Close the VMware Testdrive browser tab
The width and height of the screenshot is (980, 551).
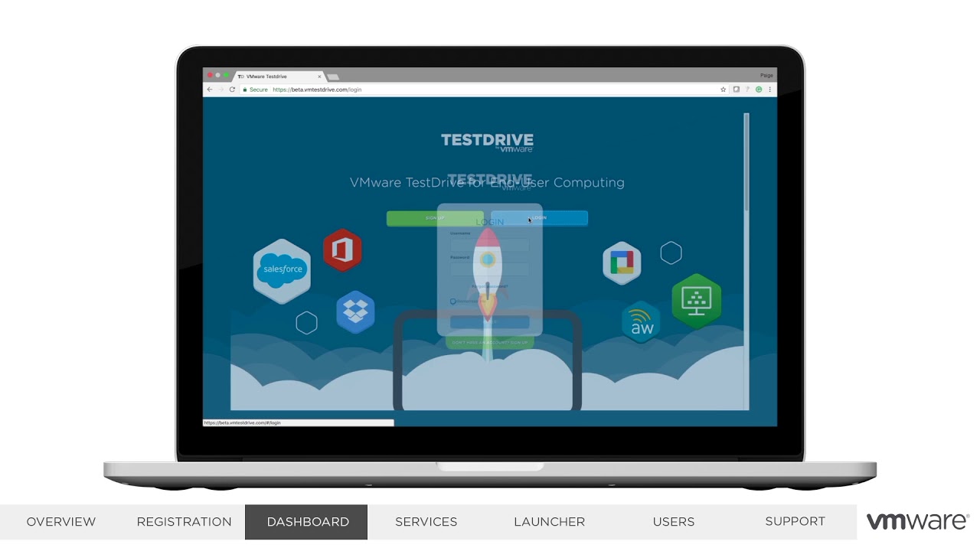tap(319, 77)
